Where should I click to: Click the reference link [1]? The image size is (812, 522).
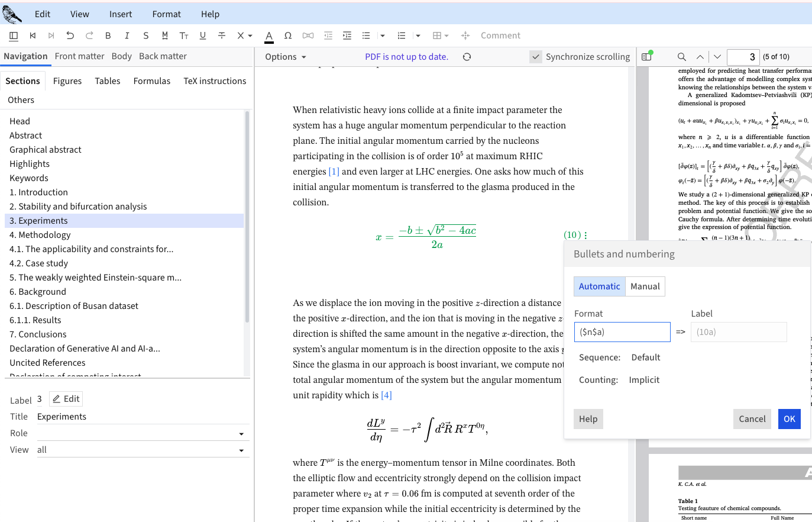click(334, 172)
